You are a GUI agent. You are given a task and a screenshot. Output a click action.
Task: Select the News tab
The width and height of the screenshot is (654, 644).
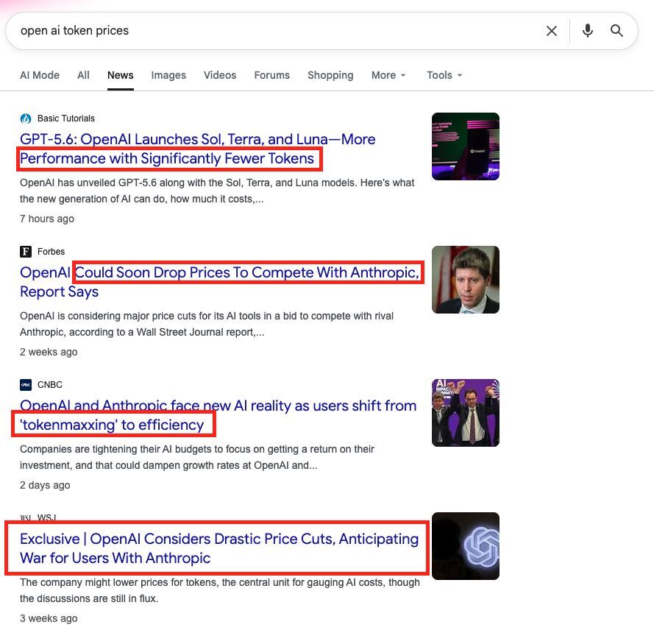coord(120,75)
